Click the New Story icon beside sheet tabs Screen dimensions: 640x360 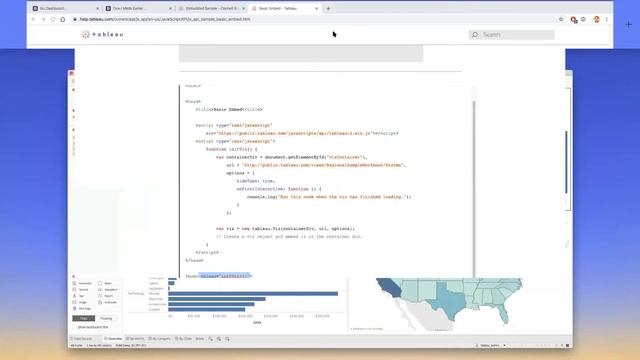227,339
